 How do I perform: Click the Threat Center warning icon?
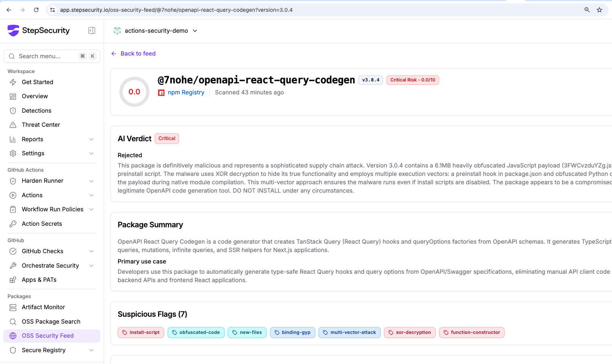pos(13,125)
